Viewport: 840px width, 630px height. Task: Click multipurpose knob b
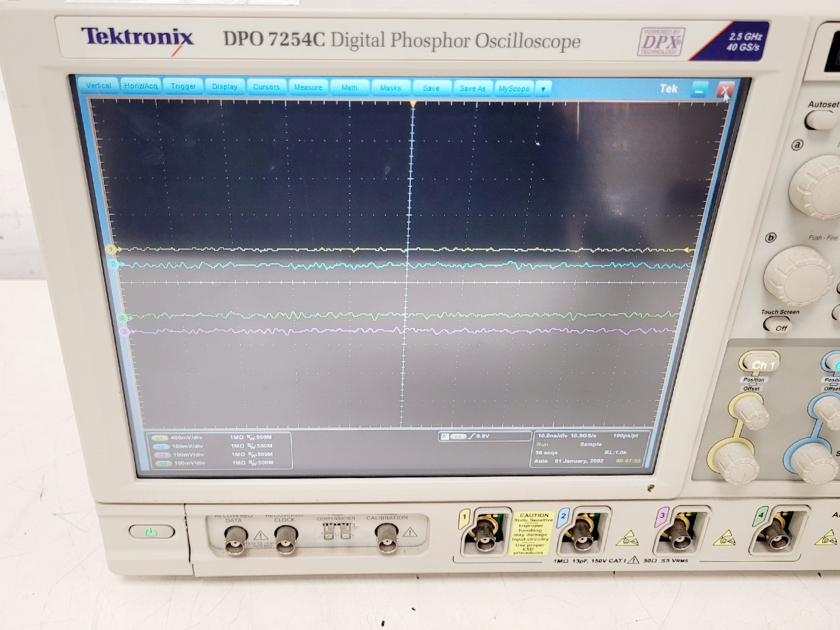[x=798, y=276]
